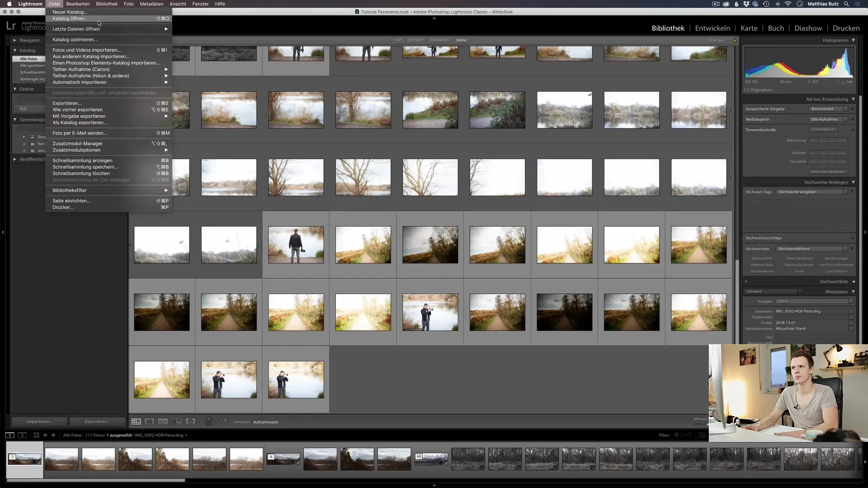Open macOS Spotlight search

coord(846,4)
